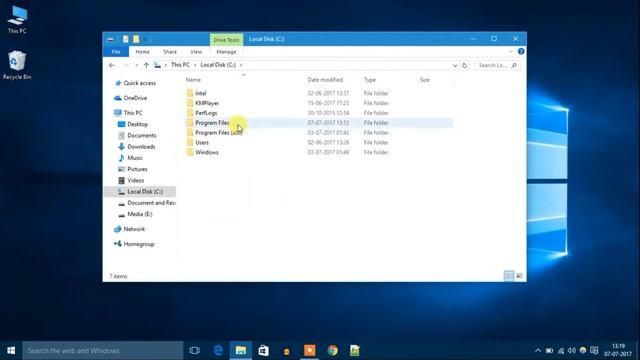The image size is (640, 360).
Task: Select This PC in navigation pane
Action: pyautogui.click(x=133, y=113)
